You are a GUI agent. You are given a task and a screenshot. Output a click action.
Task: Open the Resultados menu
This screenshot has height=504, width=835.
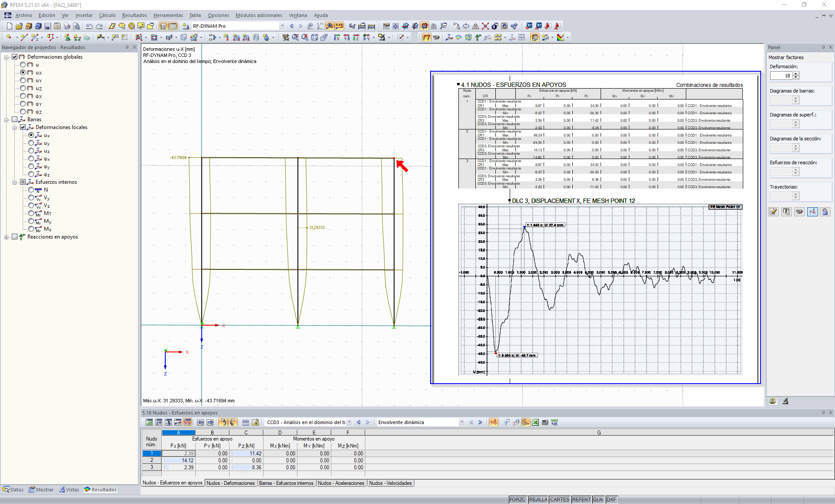coord(134,15)
